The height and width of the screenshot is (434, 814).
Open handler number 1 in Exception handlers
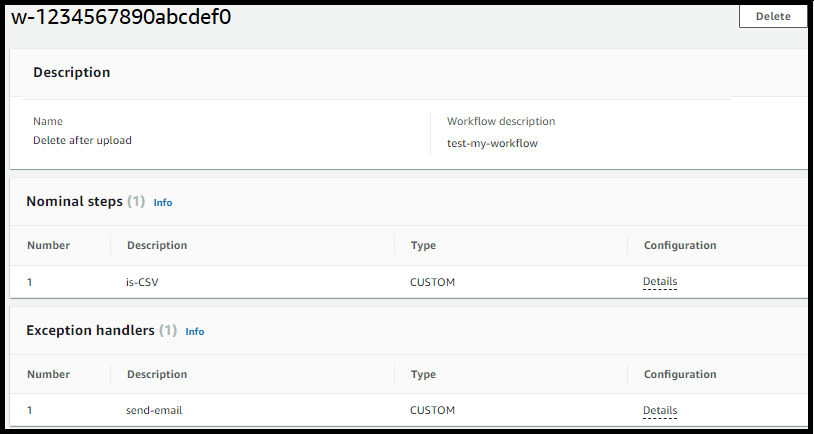click(x=30, y=410)
